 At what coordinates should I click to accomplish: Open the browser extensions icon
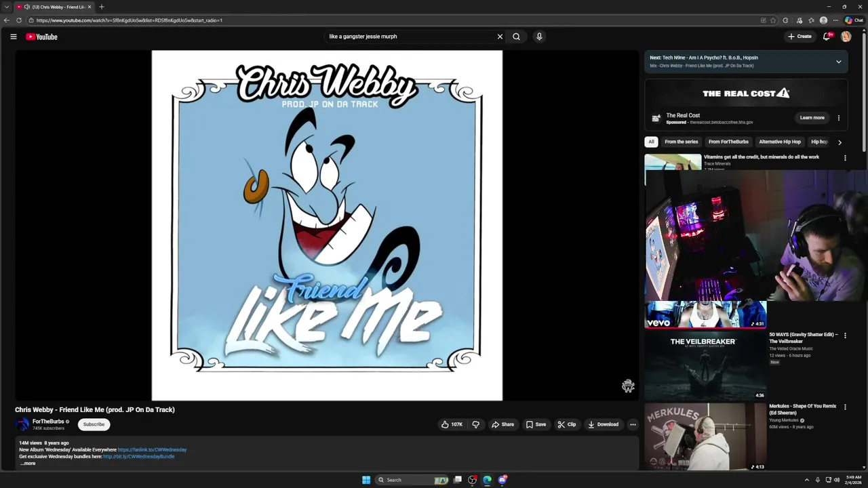coord(785,20)
